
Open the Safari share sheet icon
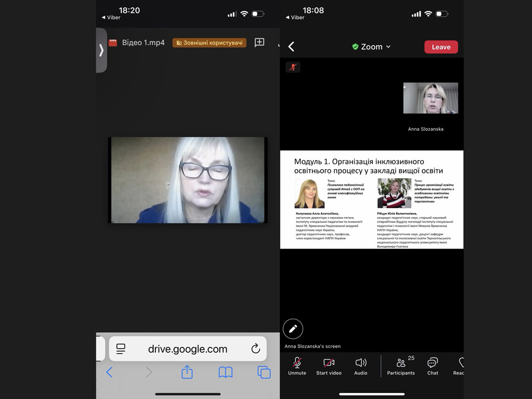coord(187,372)
